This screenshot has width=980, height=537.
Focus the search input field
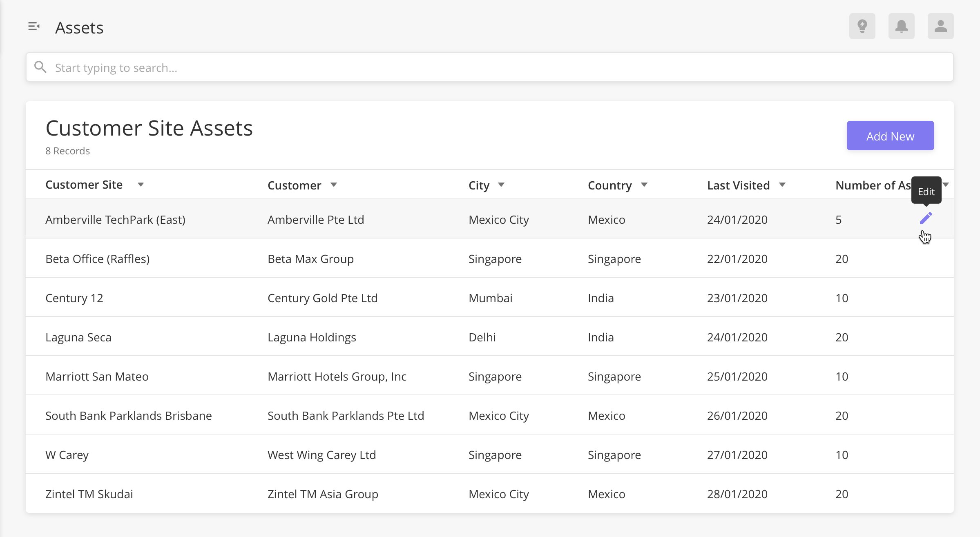(x=490, y=67)
